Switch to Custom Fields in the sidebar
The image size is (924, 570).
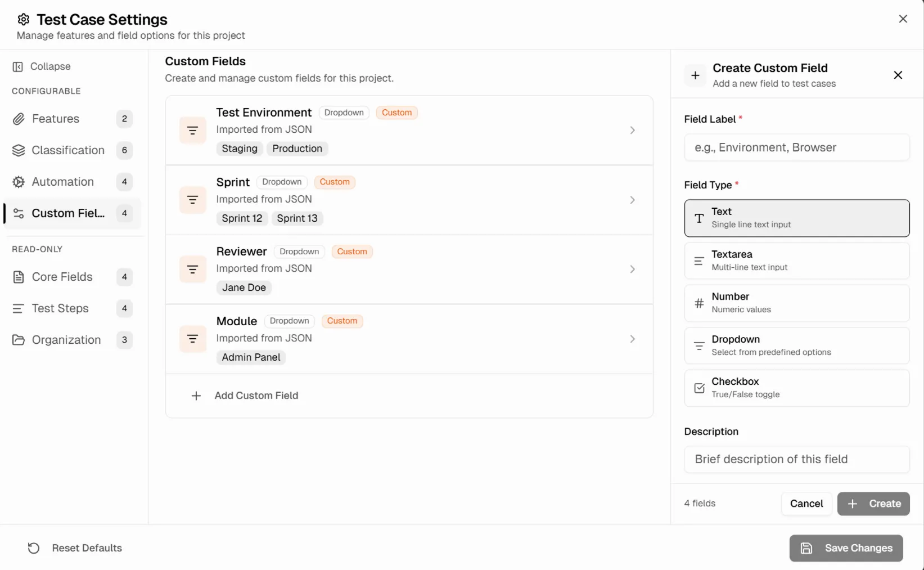[x=67, y=213]
